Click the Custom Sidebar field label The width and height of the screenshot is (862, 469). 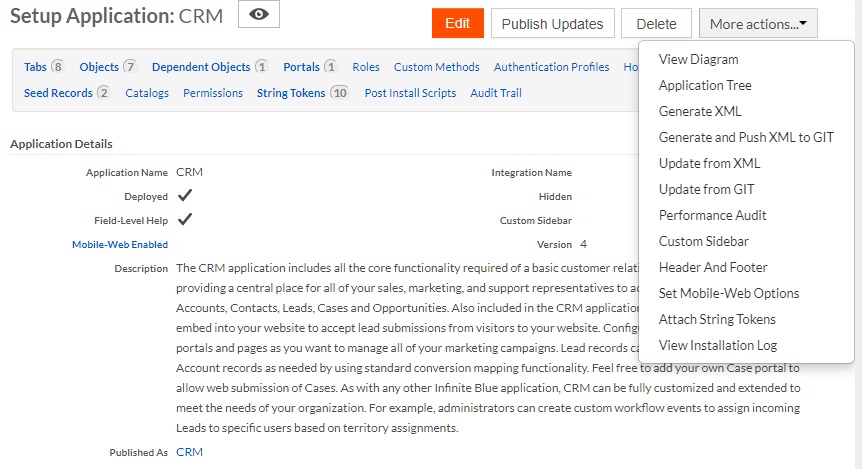(x=535, y=220)
